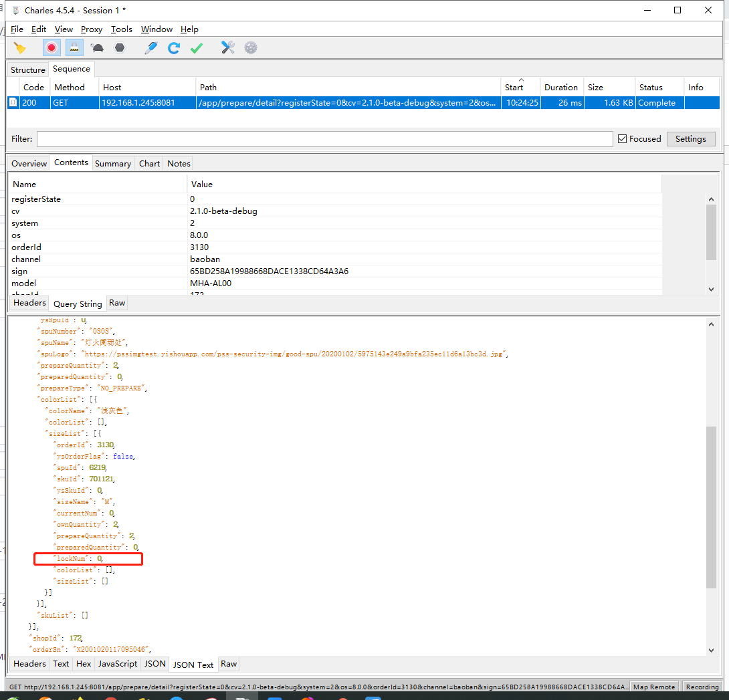Select the Compose pen tool
Image resolution: width=729 pixels, height=700 pixels.
(151, 48)
